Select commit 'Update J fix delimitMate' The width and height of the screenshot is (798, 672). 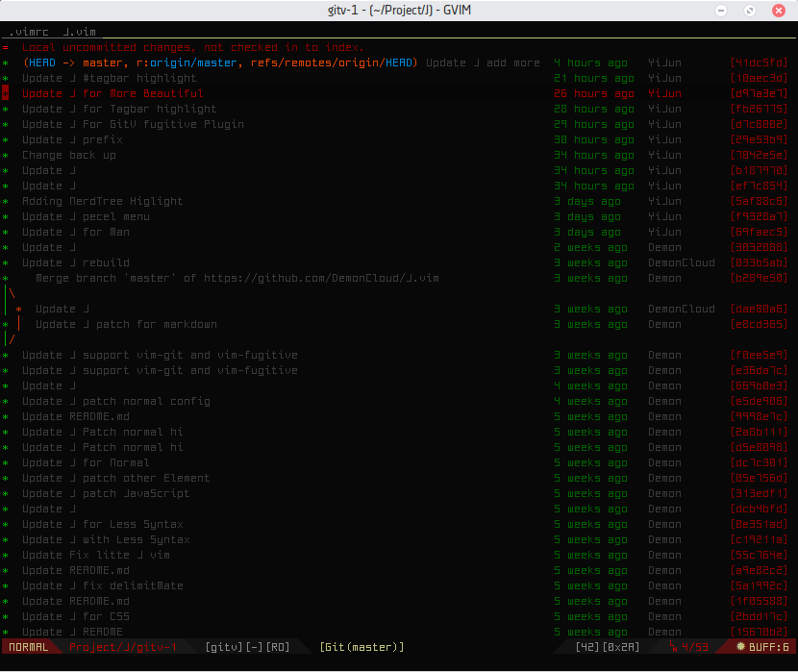click(x=102, y=585)
